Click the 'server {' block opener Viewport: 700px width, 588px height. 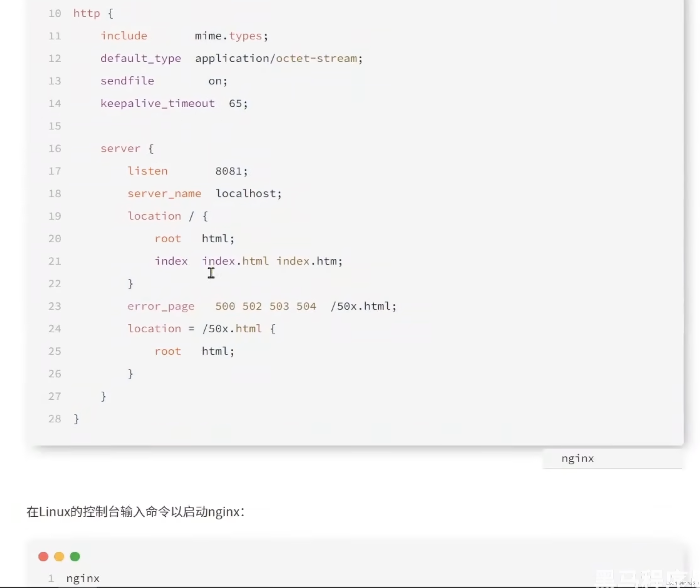point(127,149)
